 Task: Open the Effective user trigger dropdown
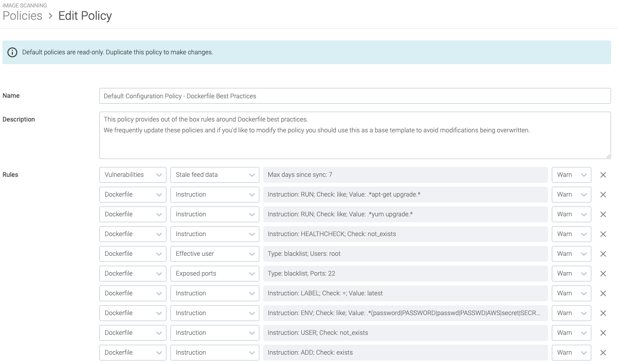pos(214,253)
